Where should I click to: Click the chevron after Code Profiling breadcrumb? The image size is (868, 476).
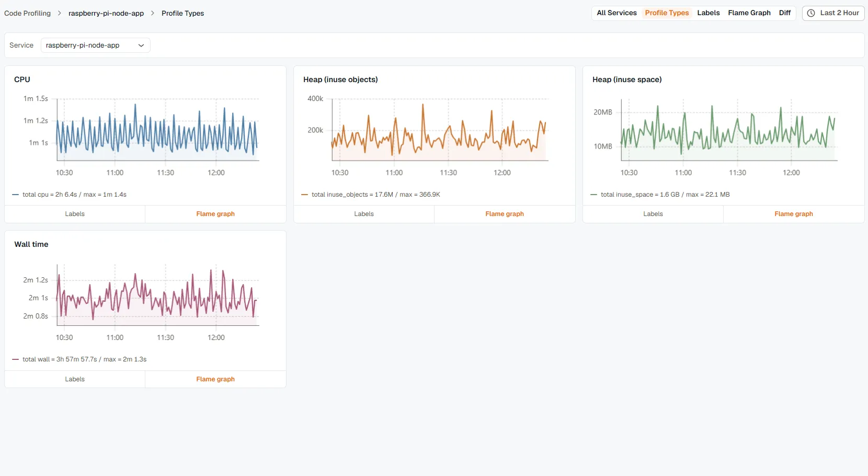pyautogui.click(x=60, y=13)
